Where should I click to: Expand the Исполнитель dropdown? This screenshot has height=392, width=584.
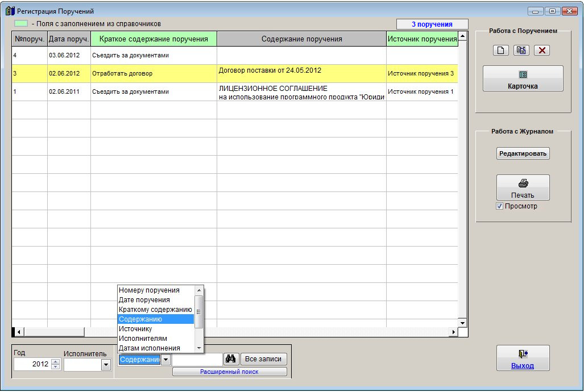coord(105,365)
